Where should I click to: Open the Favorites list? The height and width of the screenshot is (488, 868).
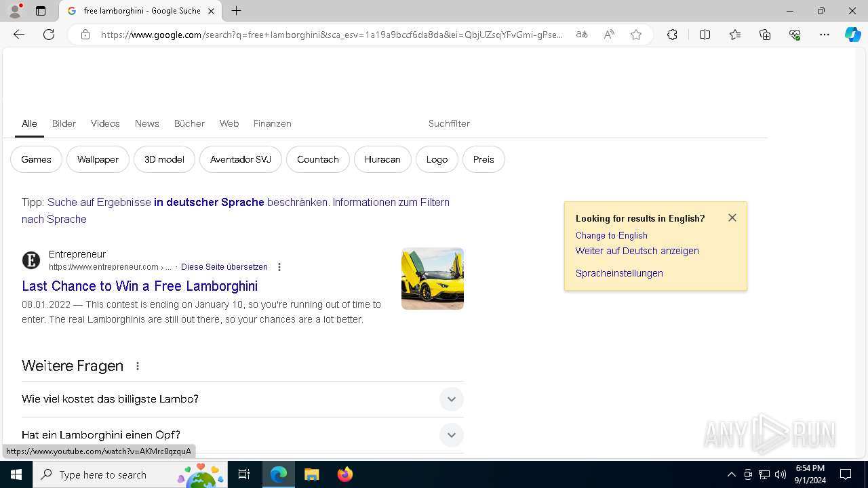click(735, 35)
